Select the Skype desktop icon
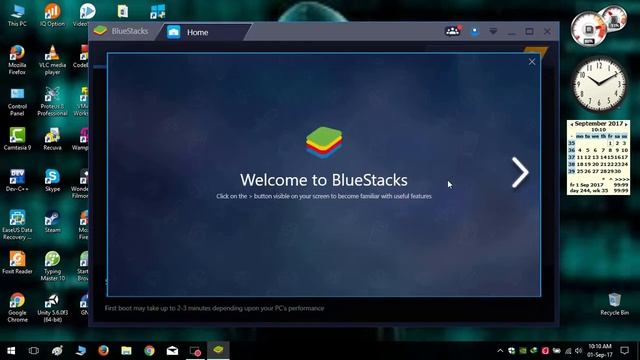 point(52,180)
